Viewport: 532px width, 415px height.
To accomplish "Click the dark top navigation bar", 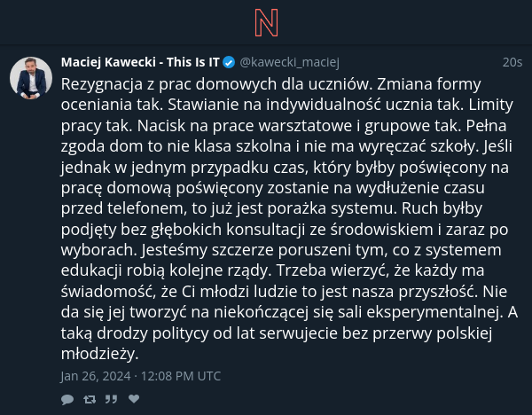I will point(266,22).
